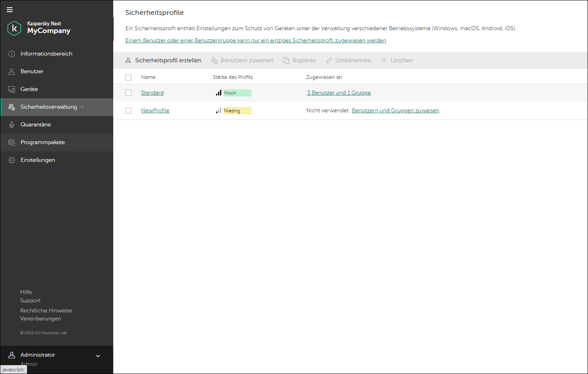The image size is (588, 374).
Task: Toggle the select-all checkbox in header
Action: pos(129,77)
